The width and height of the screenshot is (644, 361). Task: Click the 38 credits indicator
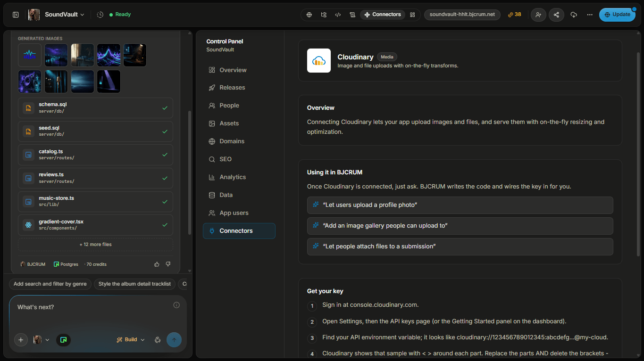pyautogui.click(x=514, y=15)
